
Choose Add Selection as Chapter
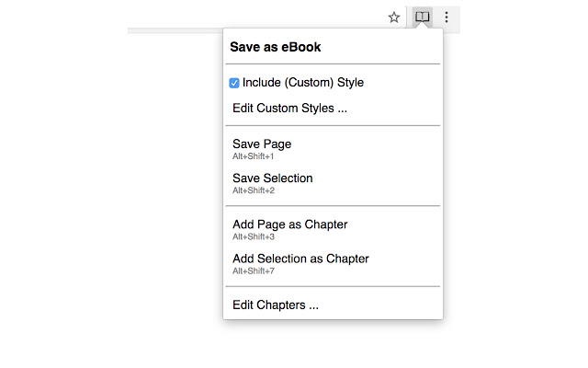tap(300, 259)
